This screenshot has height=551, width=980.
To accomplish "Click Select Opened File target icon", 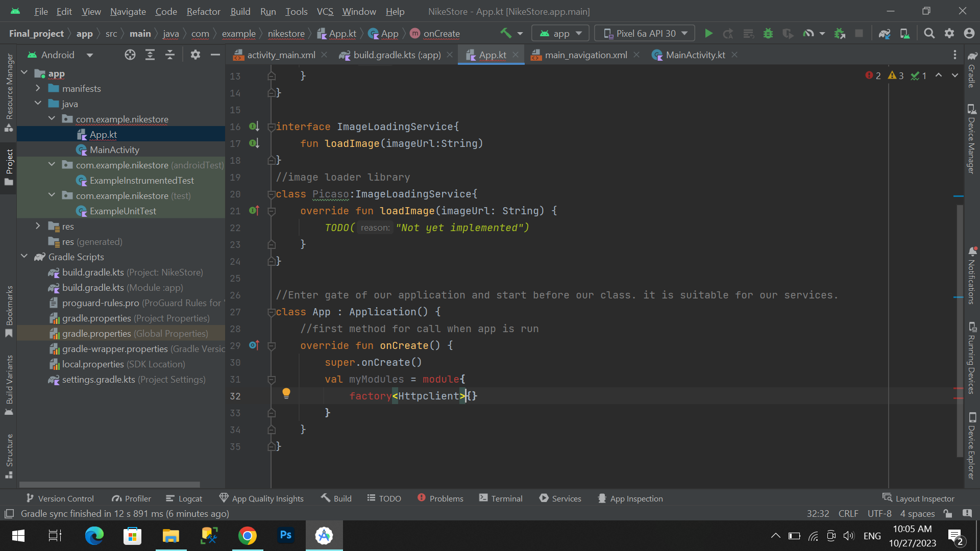I will [x=130, y=55].
